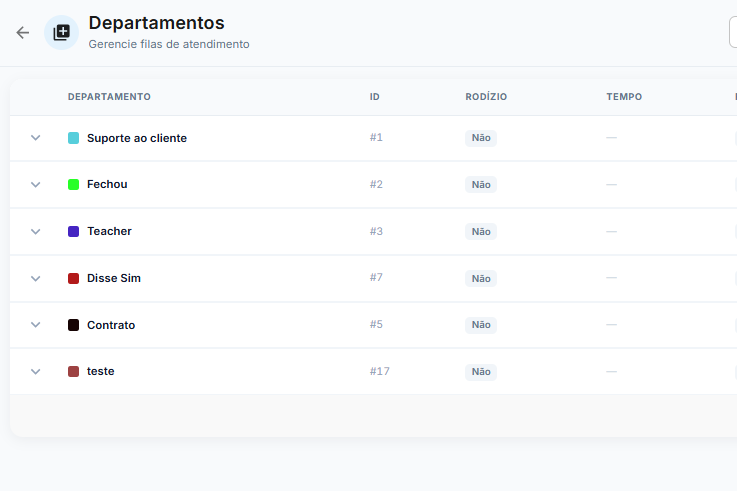
Task: Click the brownish teste color swatch
Action: click(x=73, y=371)
